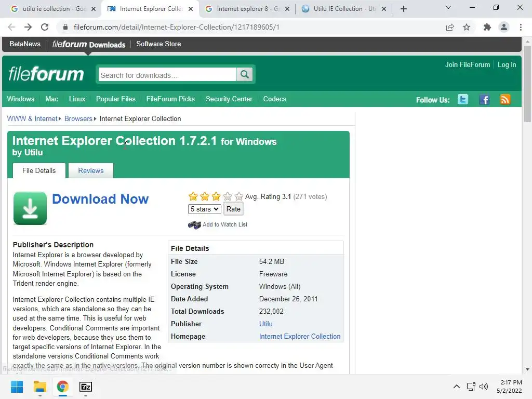Click the fileforum logo
Viewport: 532px width, 399px height.
46,74
